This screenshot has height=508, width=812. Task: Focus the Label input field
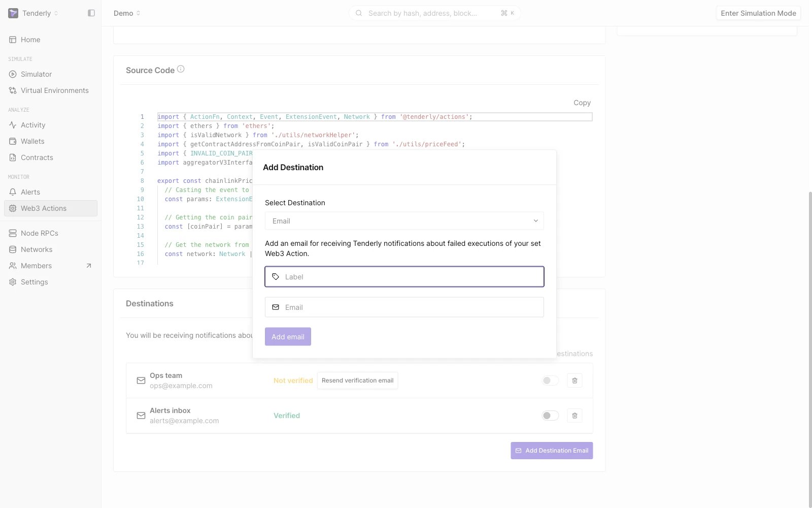point(404,277)
